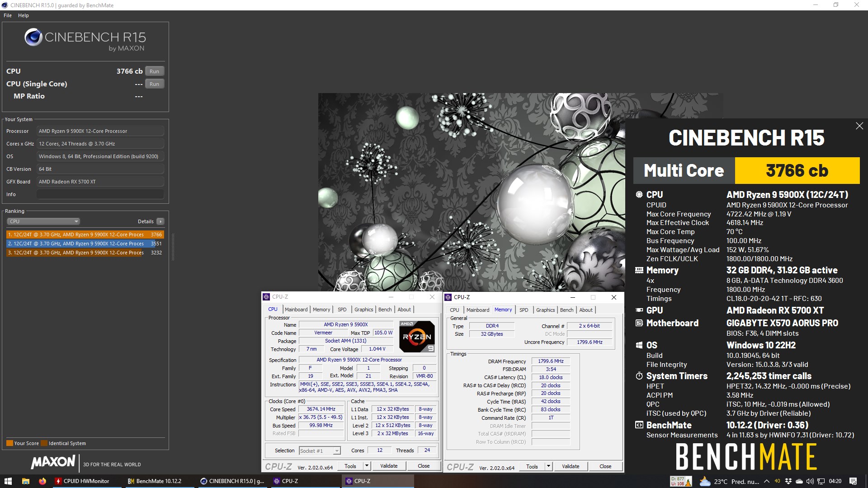The width and height of the screenshot is (868, 488).
Task: Open the Socket #1 selection dropdown
Action: (320, 451)
